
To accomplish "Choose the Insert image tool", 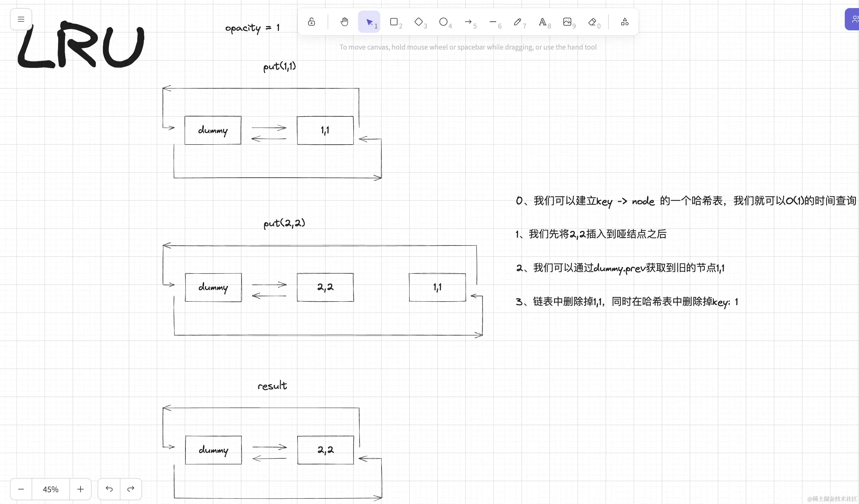I will pos(567,22).
